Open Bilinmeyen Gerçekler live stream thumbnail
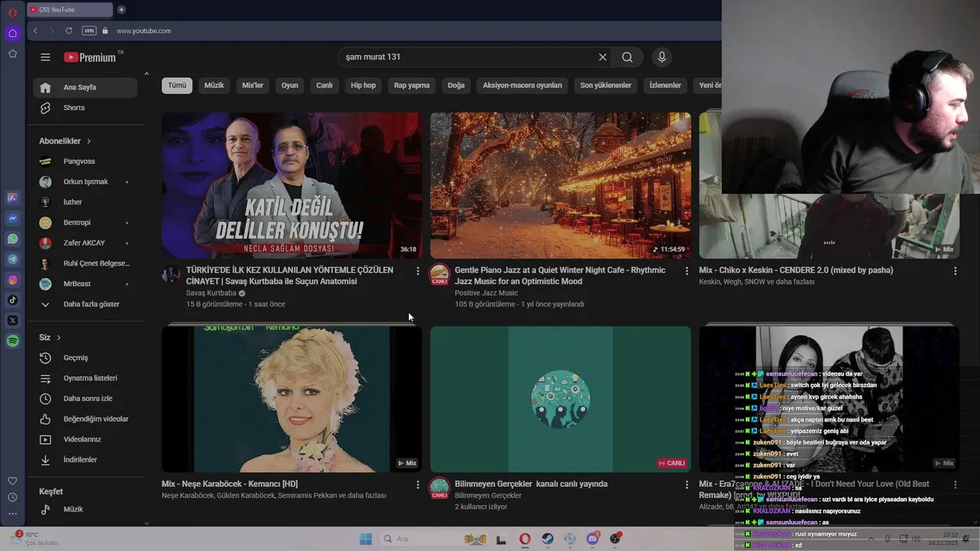Viewport: 980px width, 551px height. (x=560, y=399)
